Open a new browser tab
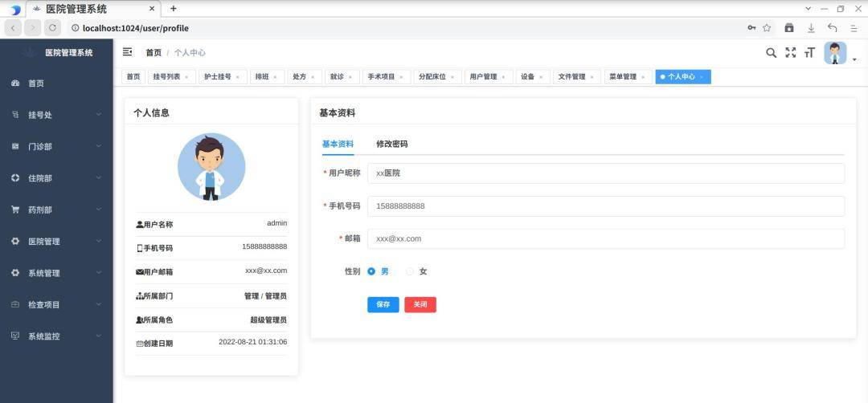The width and height of the screenshot is (868, 403). point(174,8)
